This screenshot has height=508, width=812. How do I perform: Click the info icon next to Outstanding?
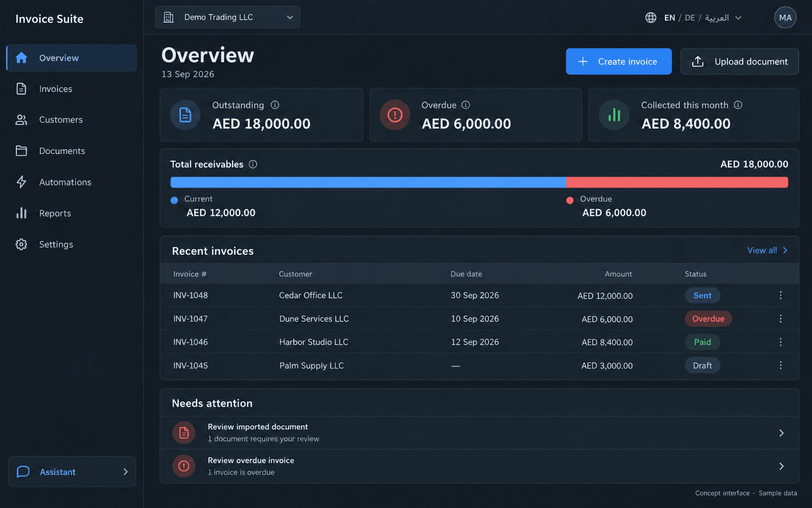[275, 105]
